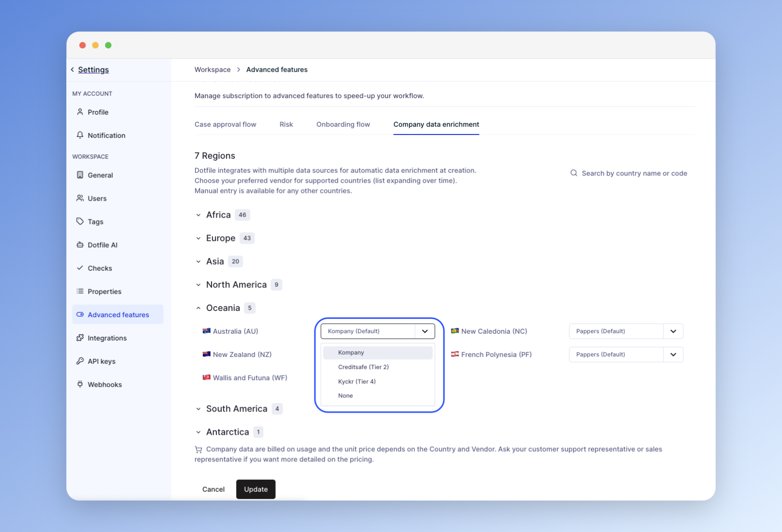Select Creditsafe (Tier 2) option
782x532 pixels.
[x=377, y=367]
